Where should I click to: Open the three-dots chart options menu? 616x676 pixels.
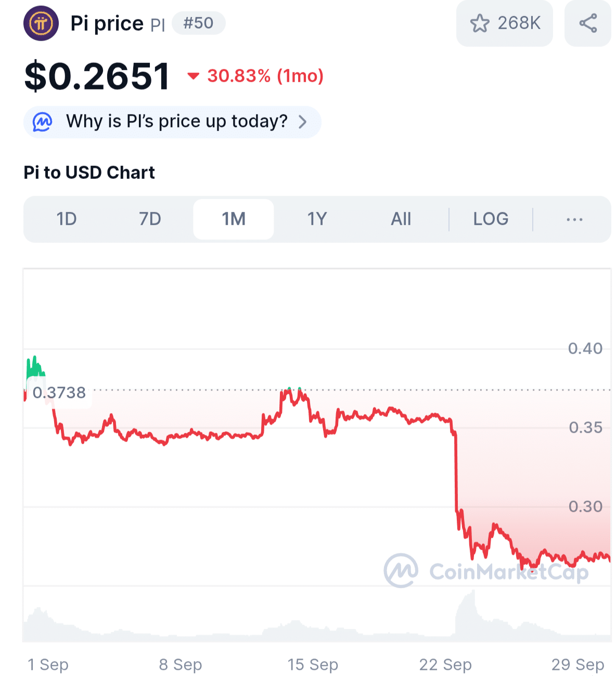(x=574, y=219)
